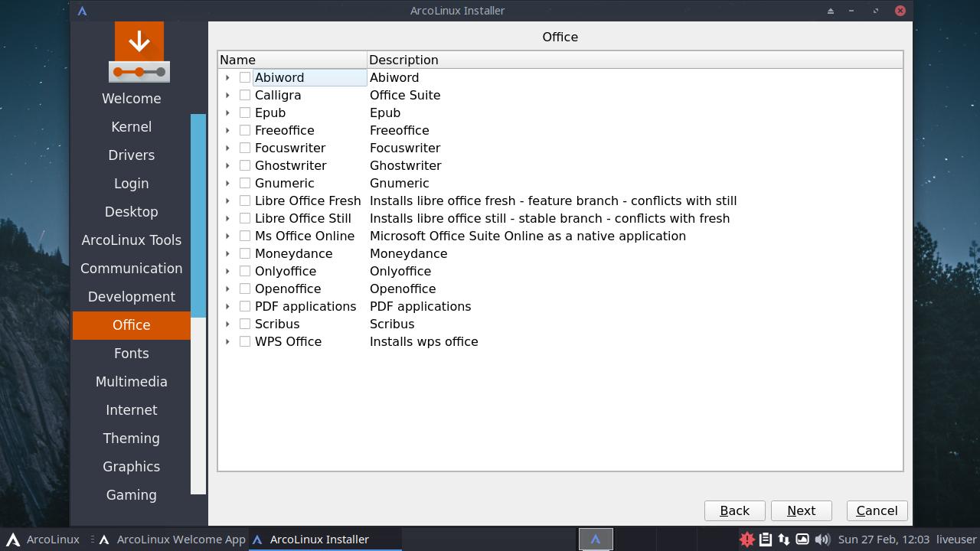Sort by the Description column header
This screenshot has height=551, width=980.
635,60
